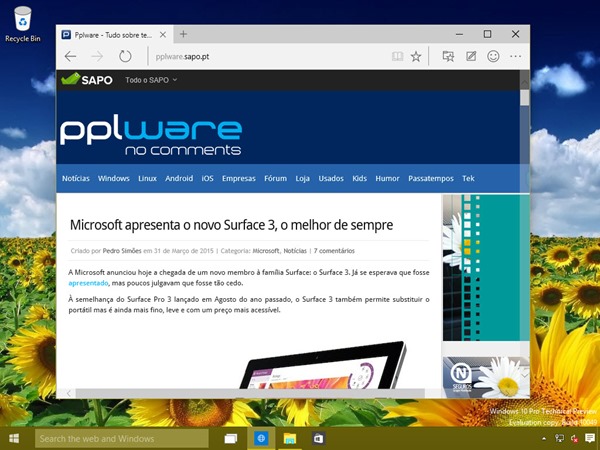Close the Pplware tab

tap(163, 35)
